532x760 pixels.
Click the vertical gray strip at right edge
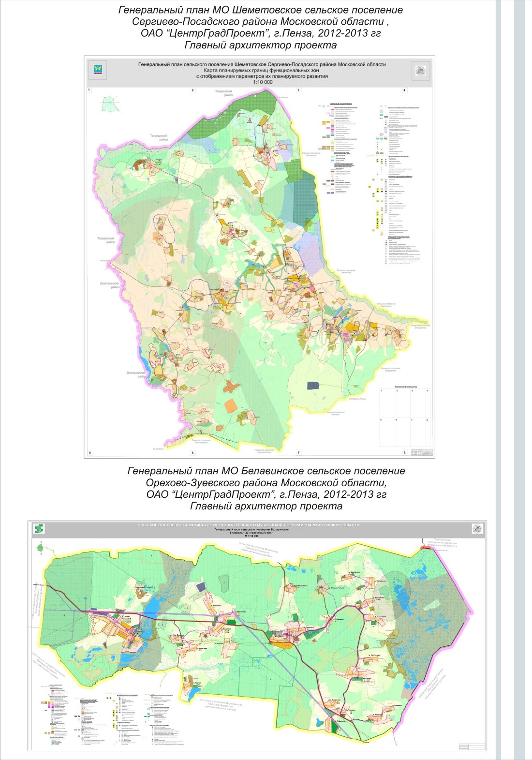(x=518, y=380)
